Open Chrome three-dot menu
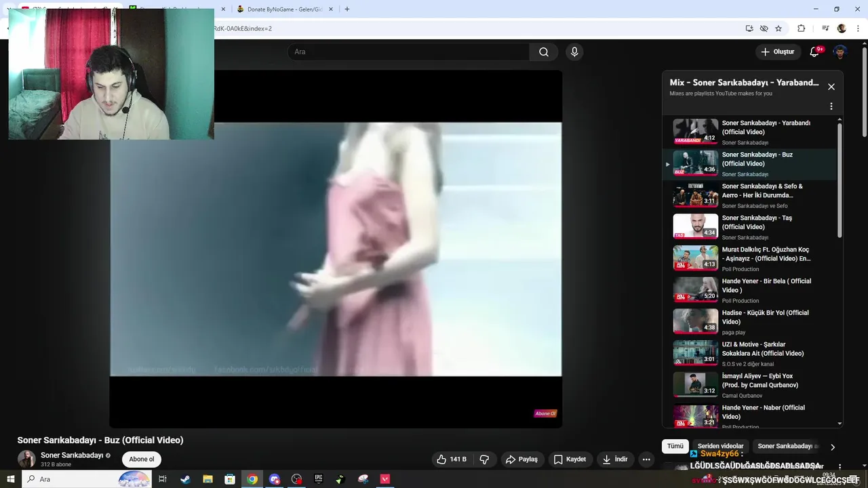This screenshot has height=488, width=868. [858, 28]
